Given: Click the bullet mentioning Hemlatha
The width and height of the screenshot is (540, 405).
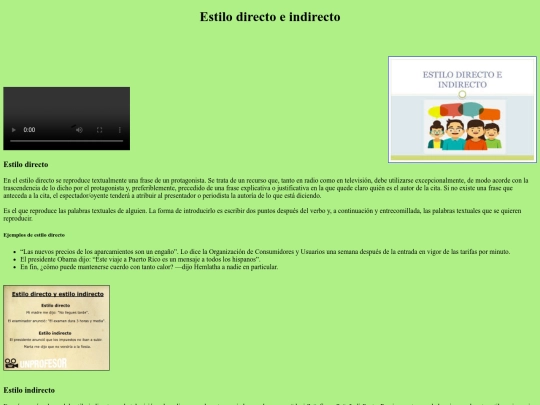Looking at the screenshot, I should pyautogui.click(x=149, y=267).
